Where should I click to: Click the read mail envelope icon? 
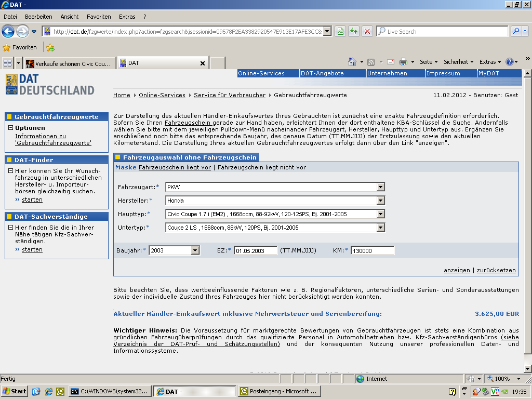[391, 62]
